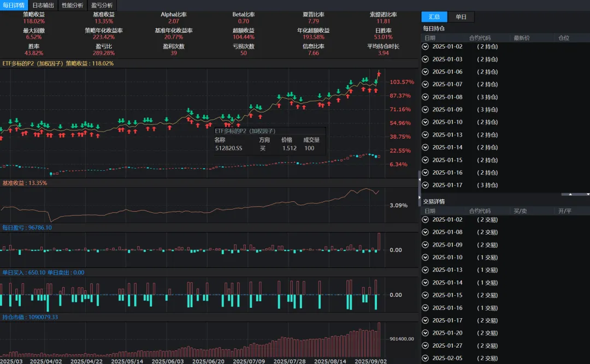Expand the 2025-01-27 trade details chevron
This screenshot has height=364, width=590.
(425, 345)
